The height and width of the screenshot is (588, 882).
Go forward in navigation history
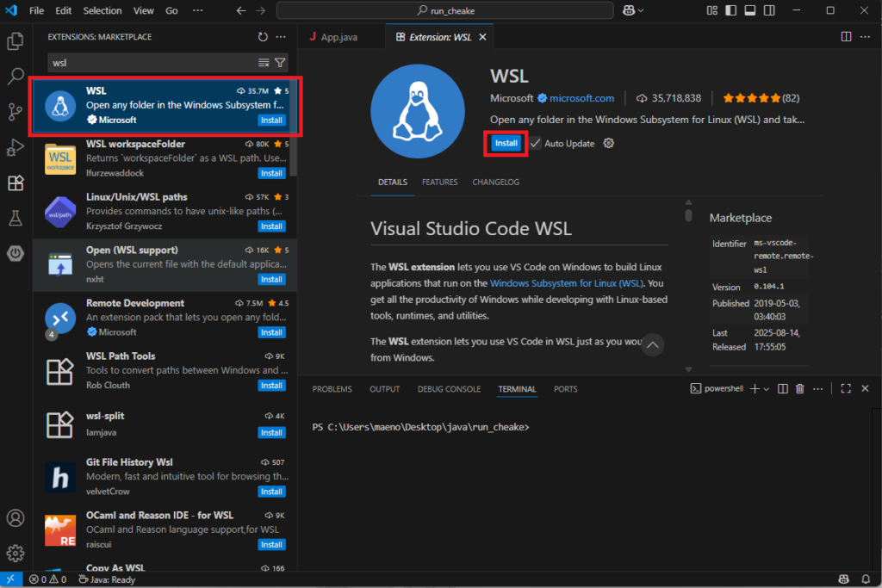tap(260, 10)
